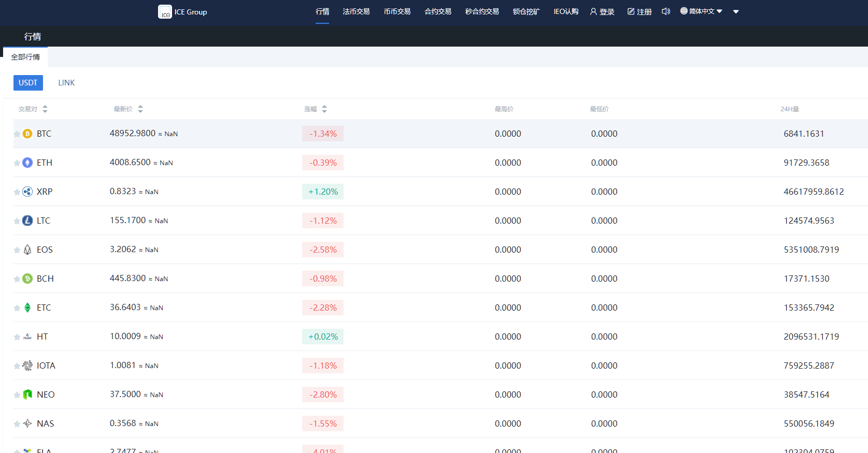Image resolution: width=868 pixels, height=453 pixels.
Task: Click XRP 24H volume 46617959.8612
Action: 814,192
